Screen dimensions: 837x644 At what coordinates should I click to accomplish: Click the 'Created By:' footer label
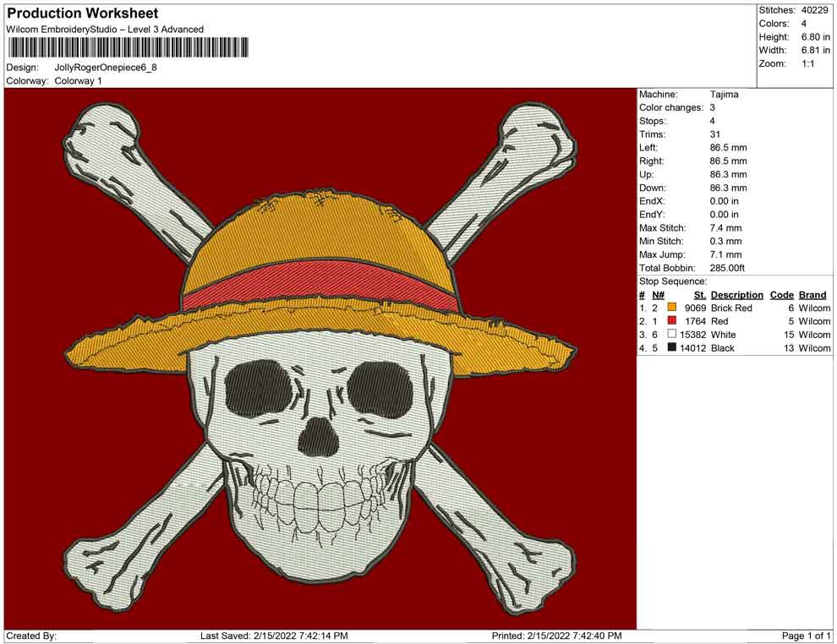[31, 636]
